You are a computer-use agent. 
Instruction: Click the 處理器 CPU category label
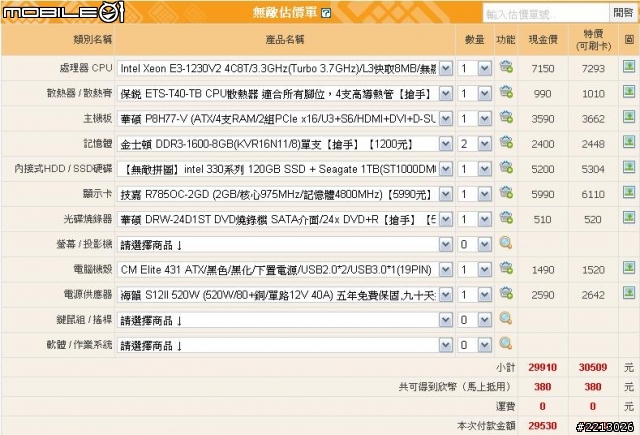point(86,68)
